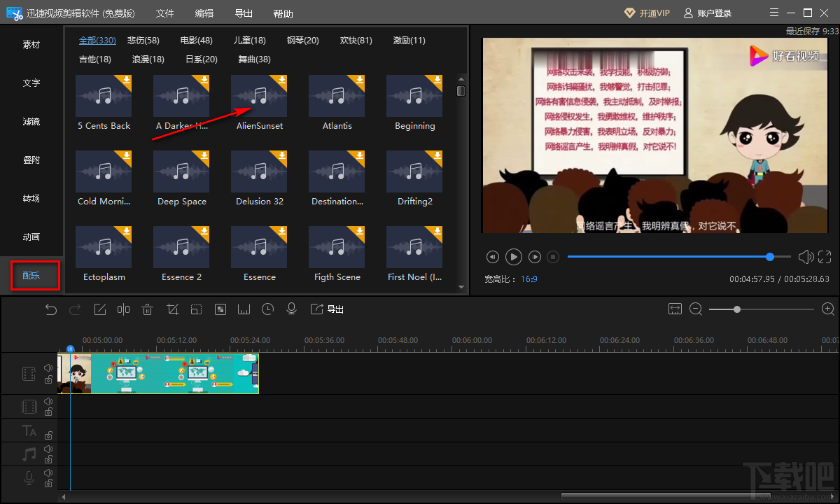840x504 pixels.
Task: Click the microphone voice-over record icon
Action: (292, 309)
